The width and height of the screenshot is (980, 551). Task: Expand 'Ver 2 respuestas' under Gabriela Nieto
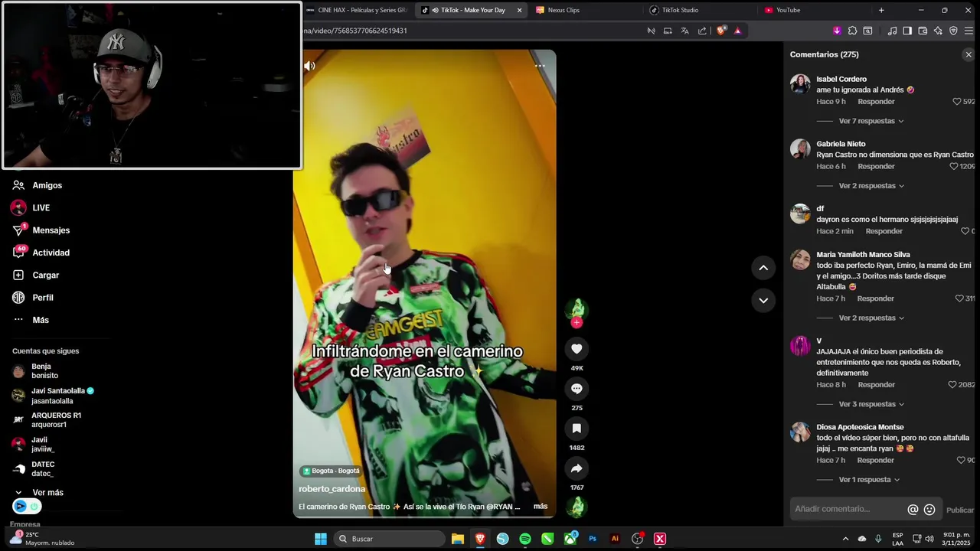871,186
